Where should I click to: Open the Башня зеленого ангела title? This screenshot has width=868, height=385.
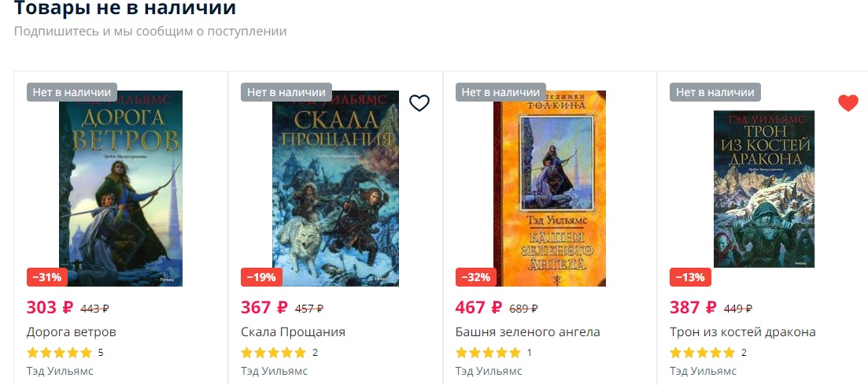click(x=527, y=331)
